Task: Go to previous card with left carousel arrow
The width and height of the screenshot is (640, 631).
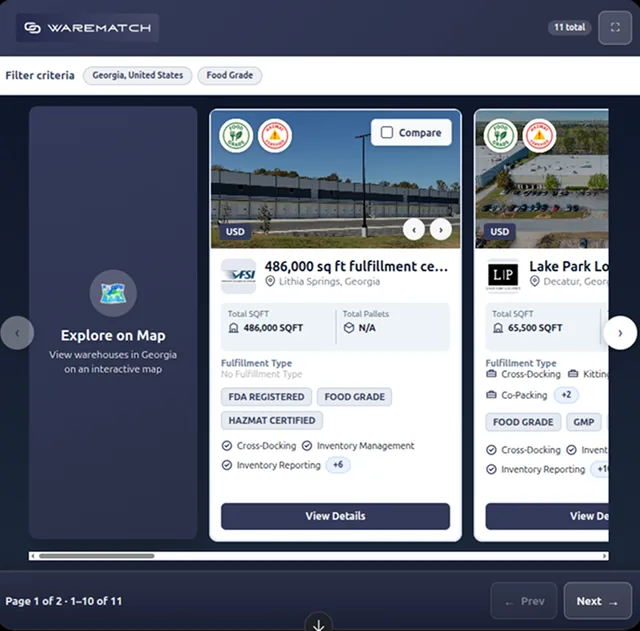Action: [x=17, y=333]
